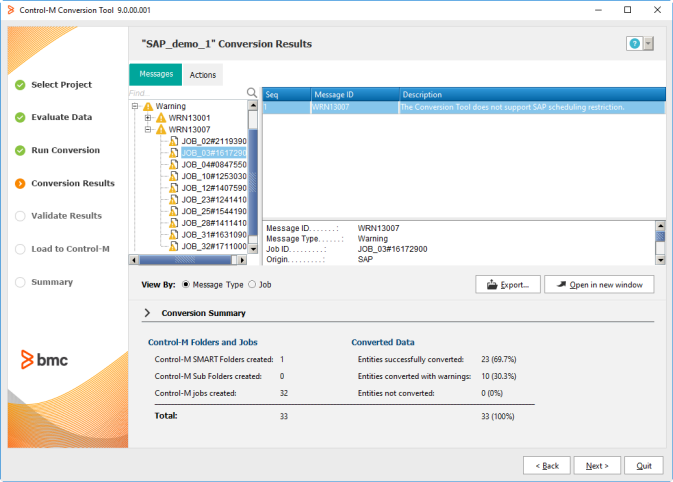Image resolution: width=673 pixels, height=482 pixels.
Task: Click the job icon beside JOB_25#1544190
Action: coord(173,211)
